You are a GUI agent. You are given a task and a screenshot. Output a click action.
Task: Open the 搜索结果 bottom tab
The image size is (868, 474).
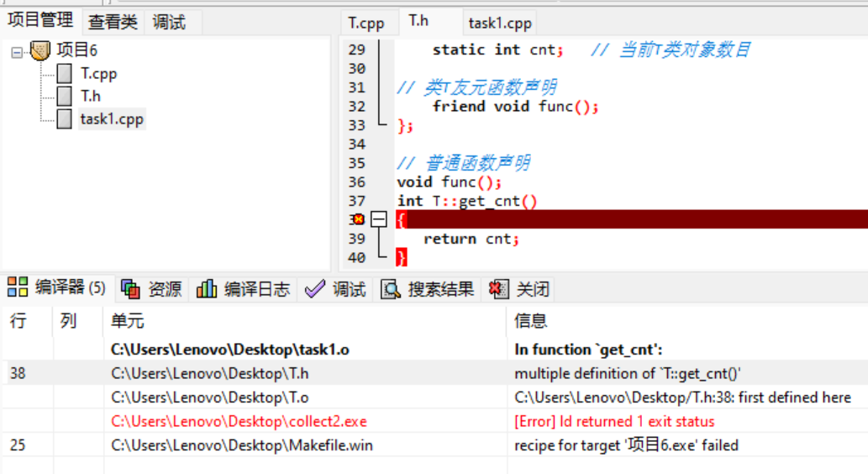pyautogui.click(x=428, y=289)
